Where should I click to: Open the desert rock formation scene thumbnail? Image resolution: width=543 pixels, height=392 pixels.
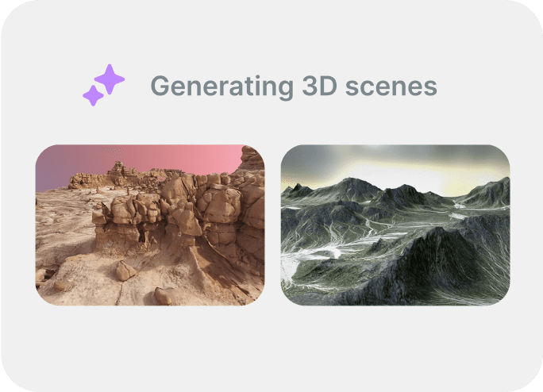pyautogui.click(x=150, y=225)
